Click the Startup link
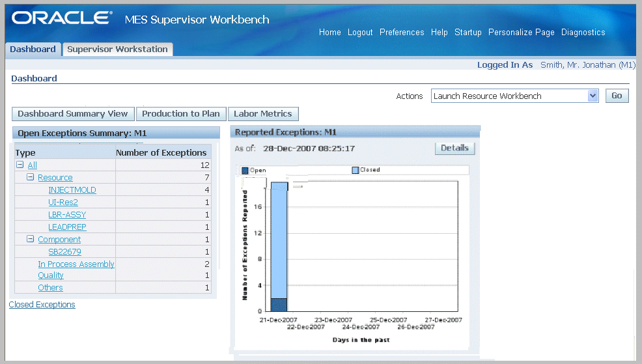 (x=468, y=33)
